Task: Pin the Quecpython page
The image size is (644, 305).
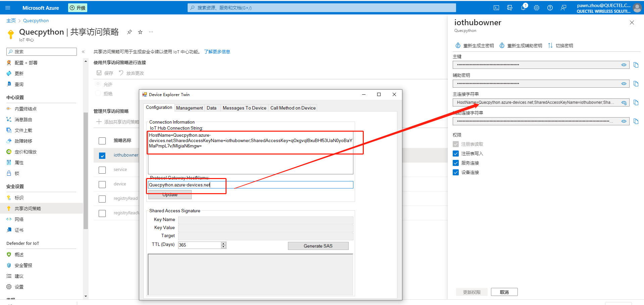Action: tap(130, 32)
